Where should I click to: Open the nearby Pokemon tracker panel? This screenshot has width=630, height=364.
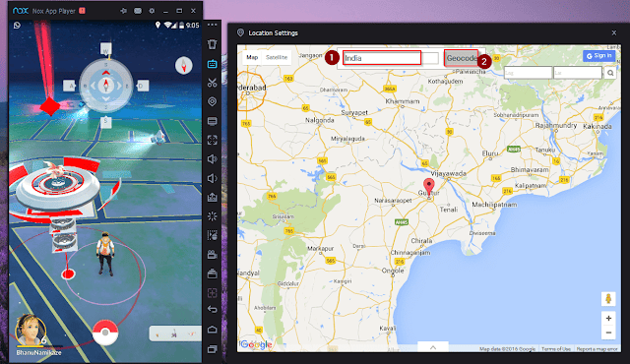(175, 334)
